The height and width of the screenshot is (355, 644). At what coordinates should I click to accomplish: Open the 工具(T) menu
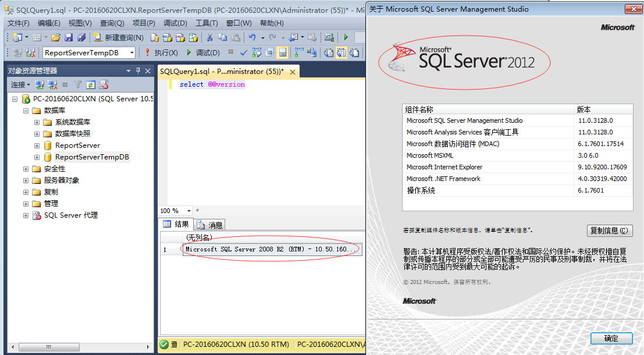[207, 23]
